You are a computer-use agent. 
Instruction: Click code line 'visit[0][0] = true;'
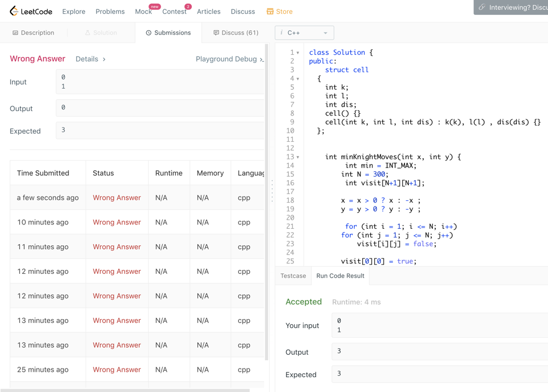tap(379, 261)
